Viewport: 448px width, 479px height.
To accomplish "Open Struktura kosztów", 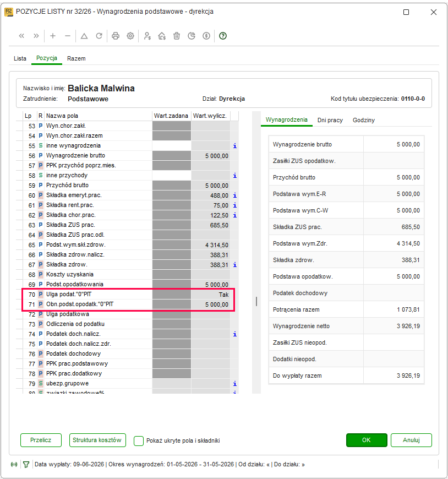I will (x=97, y=440).
